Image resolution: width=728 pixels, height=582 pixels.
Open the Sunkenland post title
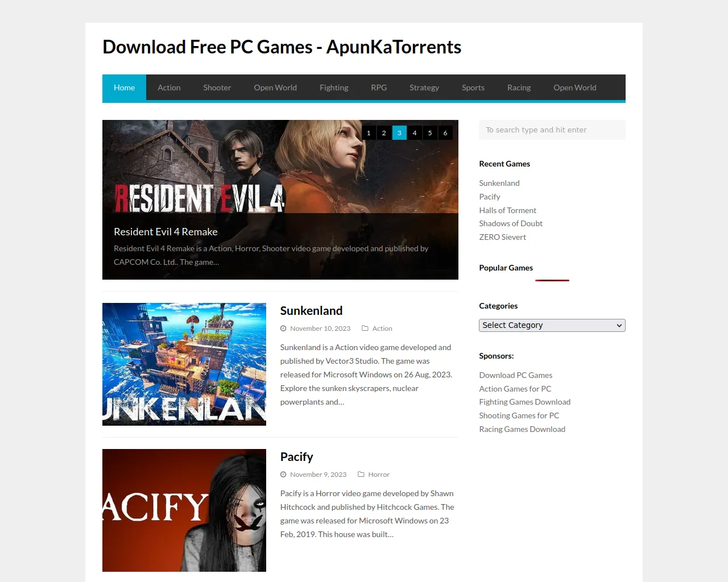[311, 311]
